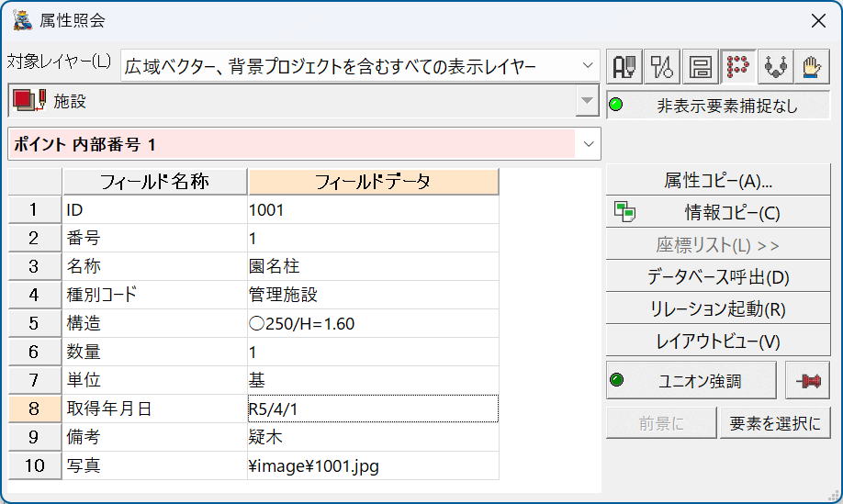Click the linked nodes with arrows icon button
The height and width of the screenshot is (504, 843).
click(775, 67)
